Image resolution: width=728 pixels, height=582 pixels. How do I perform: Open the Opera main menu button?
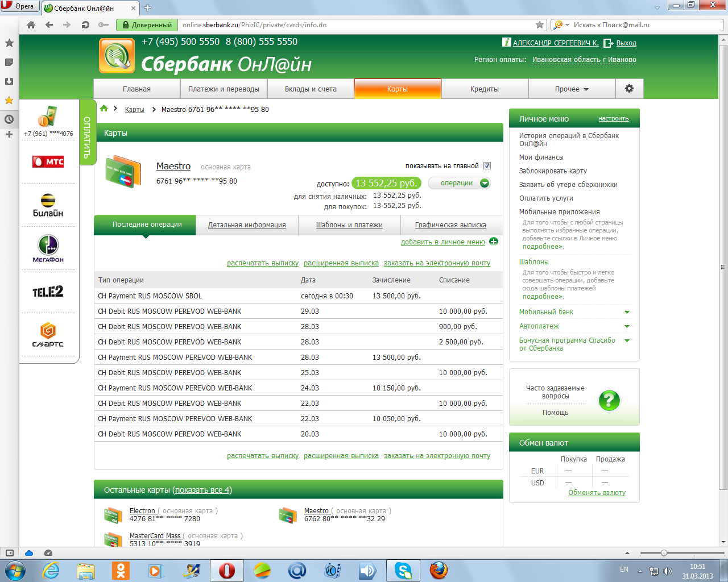point(19,6)
